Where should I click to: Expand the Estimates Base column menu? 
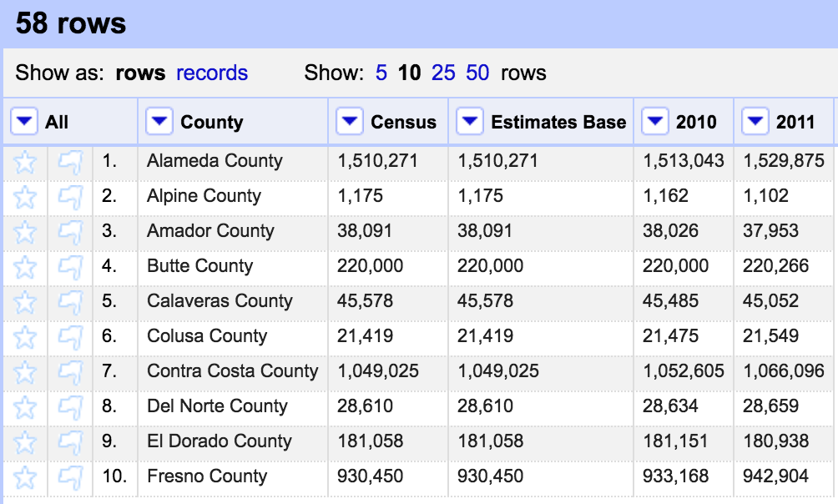point(470,122)
